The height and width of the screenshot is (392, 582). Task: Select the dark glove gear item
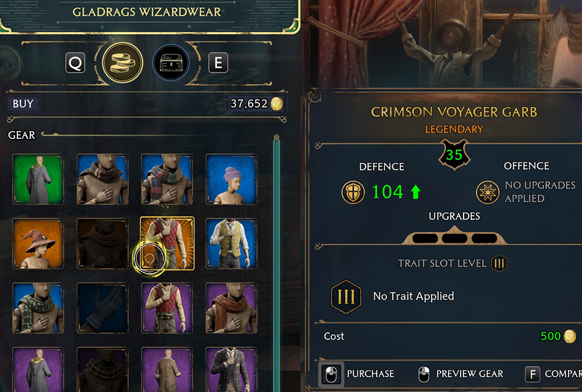tap(103, 308)
